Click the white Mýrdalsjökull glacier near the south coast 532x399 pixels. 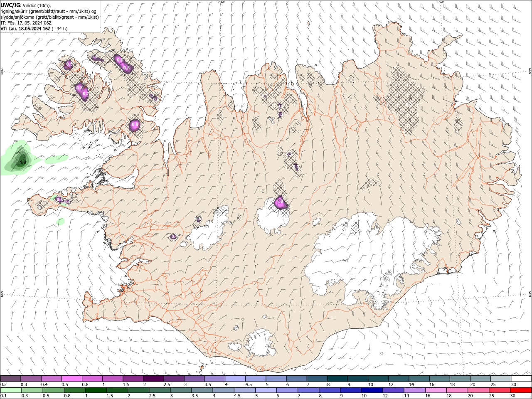point(261,344)
